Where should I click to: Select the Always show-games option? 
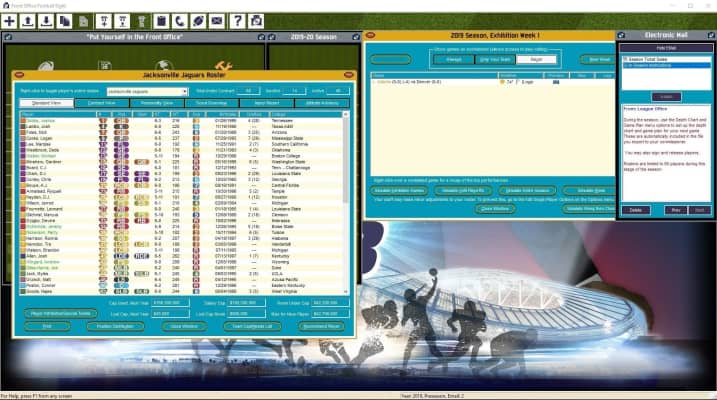[454, 59]
